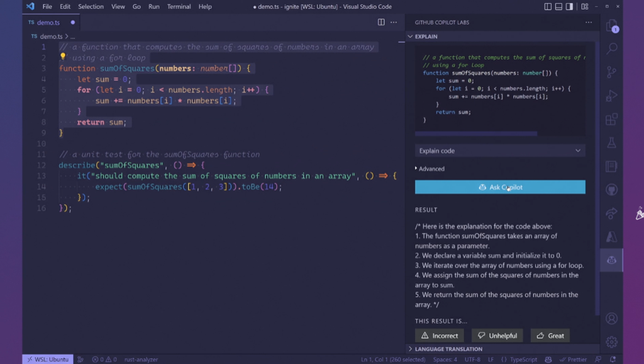Open the Explain code dropdown
Viewport: 644px width, 364px height.
coord(500,151)
